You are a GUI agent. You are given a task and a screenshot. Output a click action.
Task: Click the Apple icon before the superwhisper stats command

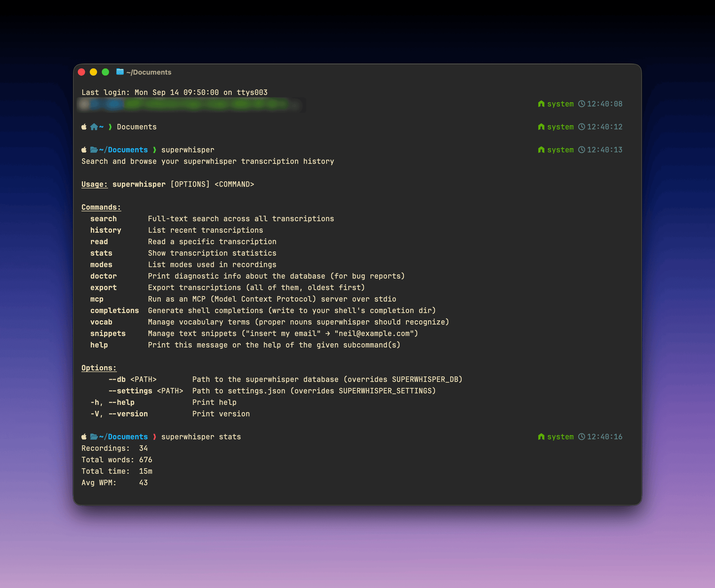pos(84,437)
